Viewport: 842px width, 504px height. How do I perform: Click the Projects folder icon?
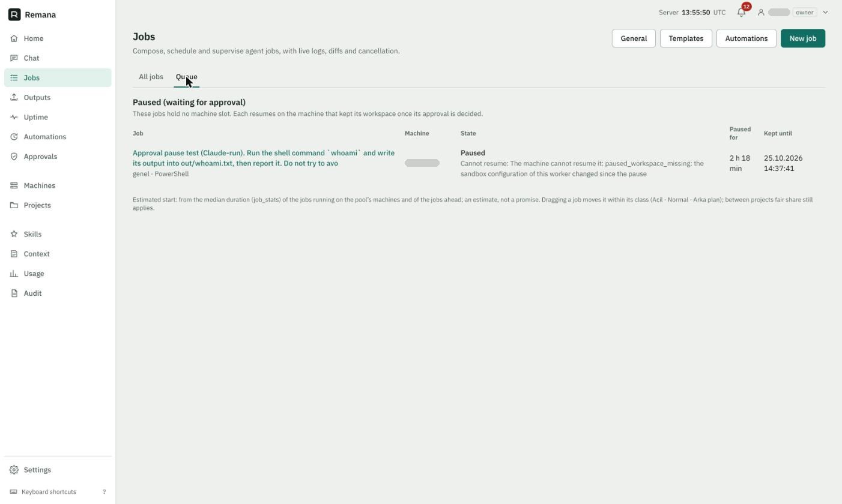[x=14, y=205]
